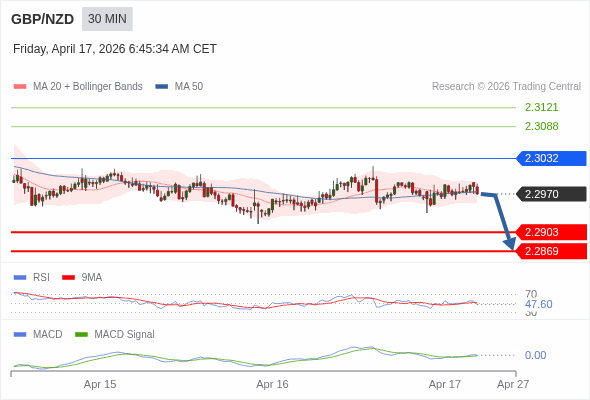This screenshot has height=400, width=590.
Task: Click the MA 50 legend blue swatch
Action: click(x=162, y=87)
